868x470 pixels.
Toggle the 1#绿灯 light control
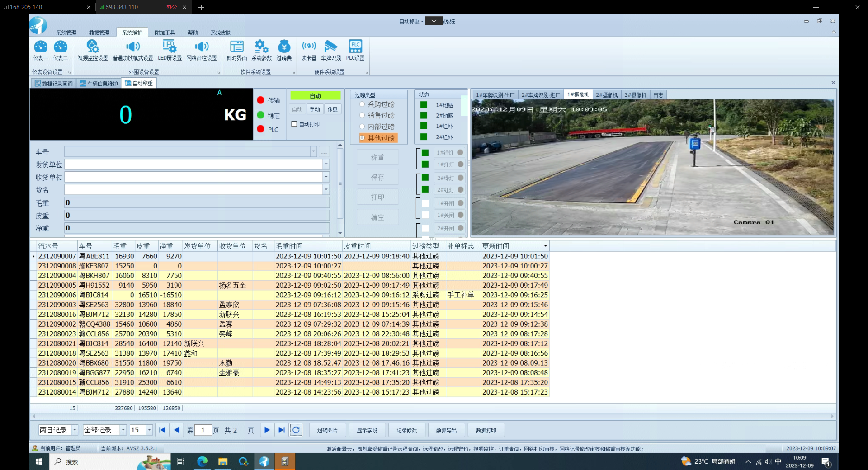[449, 153]
